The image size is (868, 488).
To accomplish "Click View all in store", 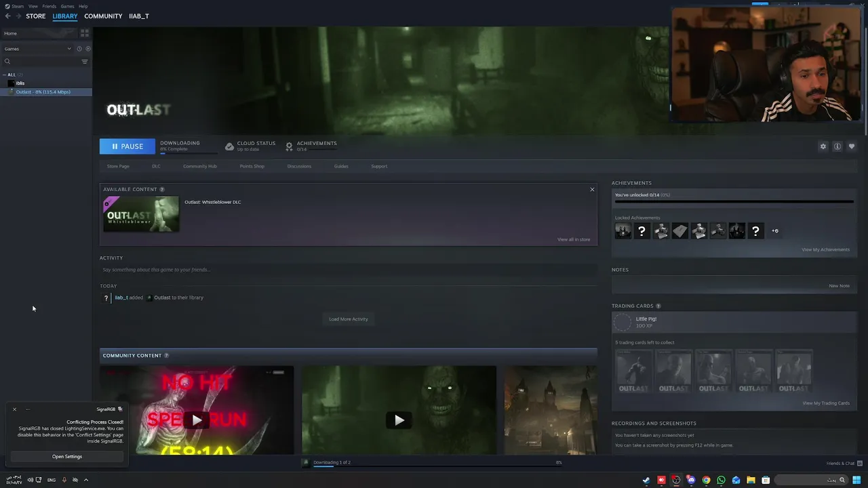I will point(574,239).
